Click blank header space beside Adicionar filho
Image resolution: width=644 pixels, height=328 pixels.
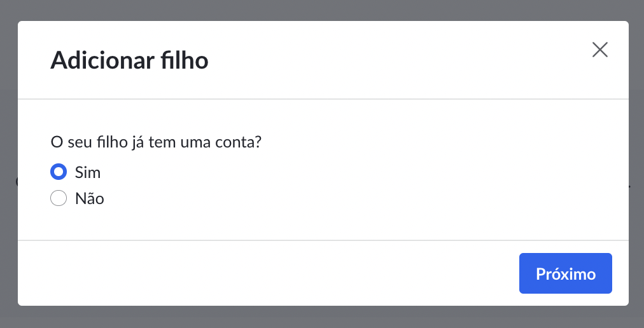[x=390, y=60]
